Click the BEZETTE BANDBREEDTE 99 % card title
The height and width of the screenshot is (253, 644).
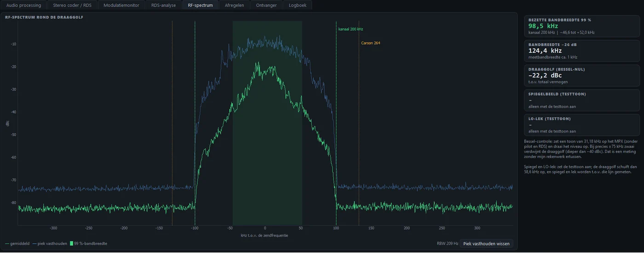pos(560,20)
